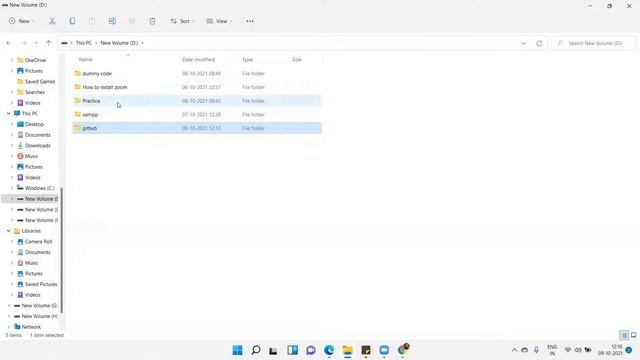
Task: Open Zoom from the taskbar
Action: (x=384, y=350)
